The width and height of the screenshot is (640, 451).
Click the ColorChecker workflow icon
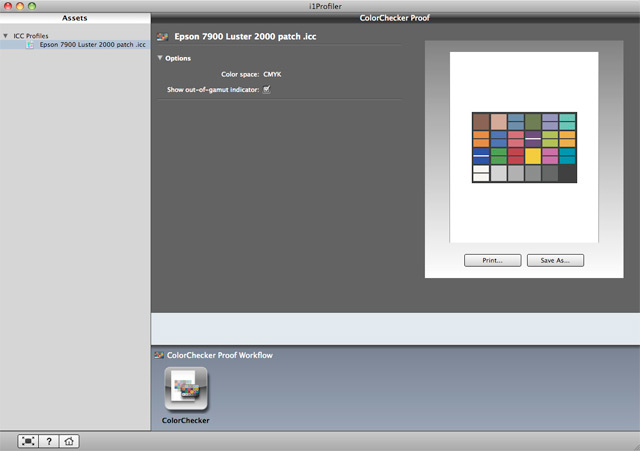point(185,389)
